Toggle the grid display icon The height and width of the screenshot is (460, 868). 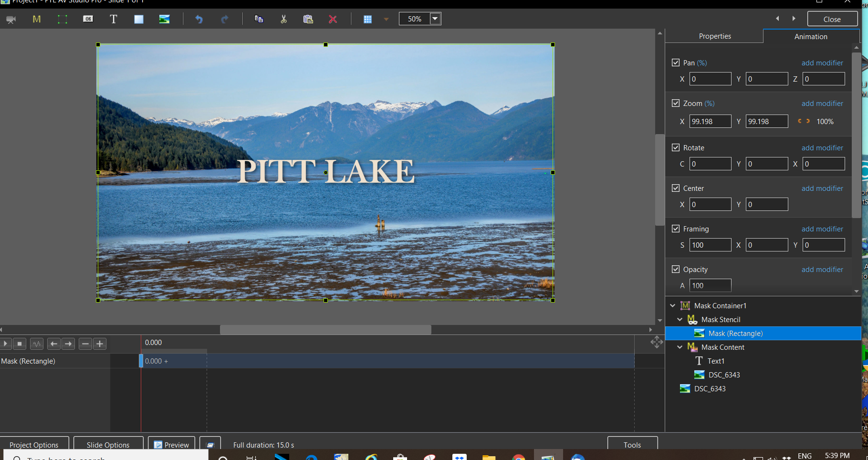tap(367, 19)
